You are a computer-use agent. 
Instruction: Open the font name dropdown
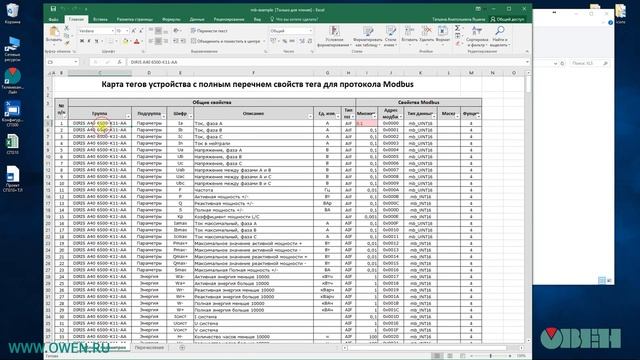pos(113,31)
